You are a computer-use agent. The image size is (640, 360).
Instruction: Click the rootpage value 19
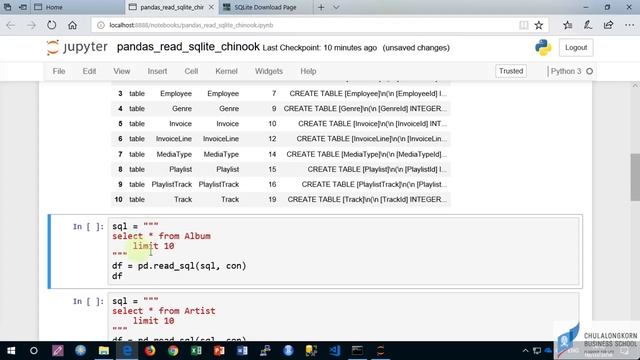(272, 200)
